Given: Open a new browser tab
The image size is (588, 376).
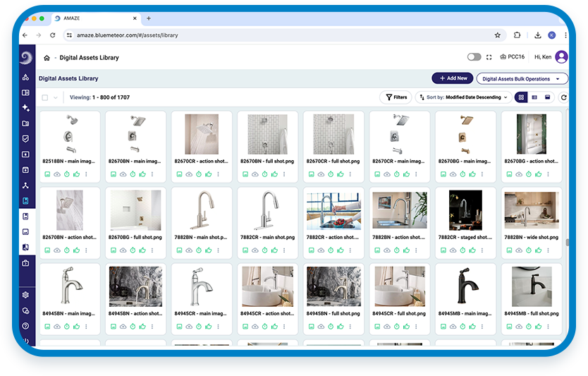Looking at the screenshot, I should point(149,18).
